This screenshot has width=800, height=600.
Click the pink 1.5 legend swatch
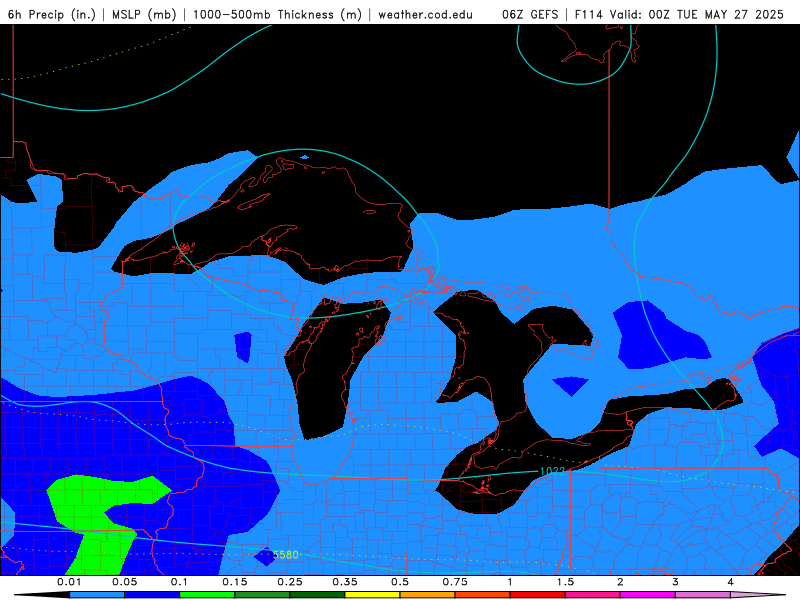(x=593, y=595)
